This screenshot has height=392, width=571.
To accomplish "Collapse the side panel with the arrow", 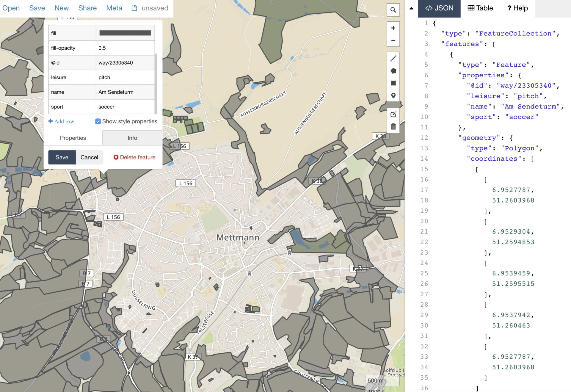I will (411, 8).
